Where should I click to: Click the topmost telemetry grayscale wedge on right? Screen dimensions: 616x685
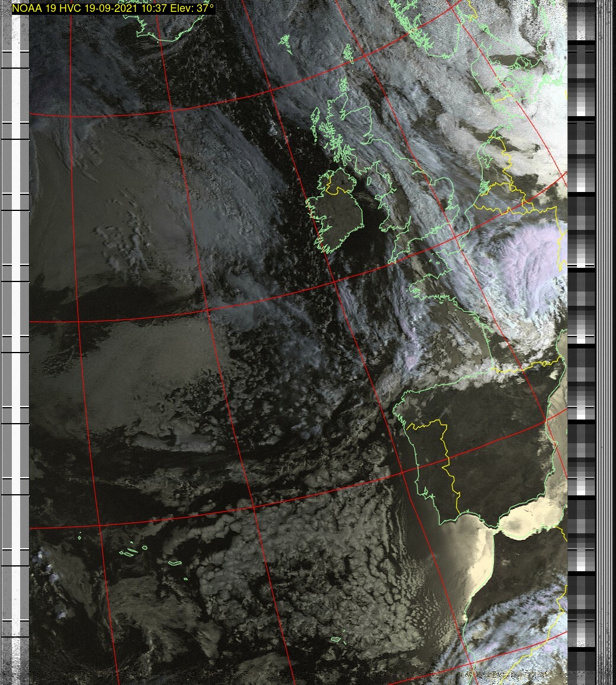coord(581,77)
